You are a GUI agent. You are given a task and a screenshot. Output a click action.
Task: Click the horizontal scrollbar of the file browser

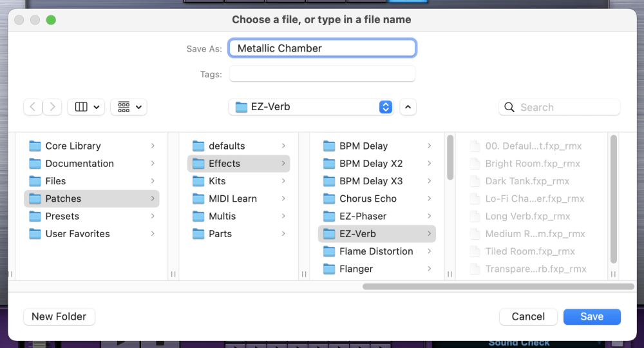click(496, 286)
